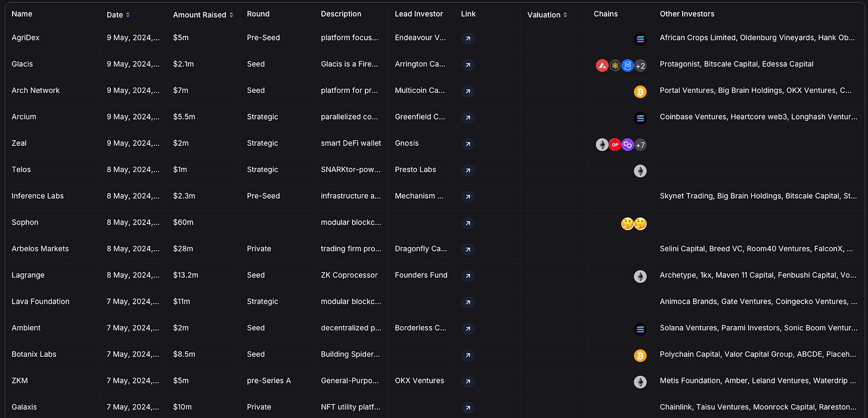Screen dimensions: 868x418
Task: Open the link icon in Botanix Labs row
Action: pyautogui.click(x=469, y=355)
